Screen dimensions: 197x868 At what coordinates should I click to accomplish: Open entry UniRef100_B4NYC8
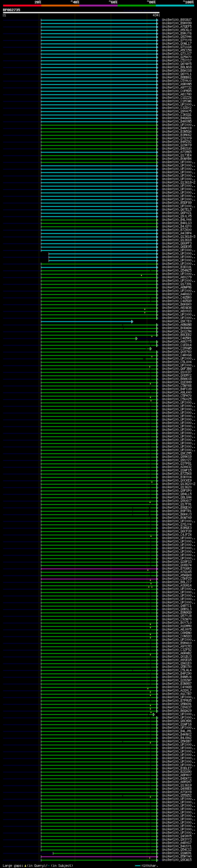177,128
